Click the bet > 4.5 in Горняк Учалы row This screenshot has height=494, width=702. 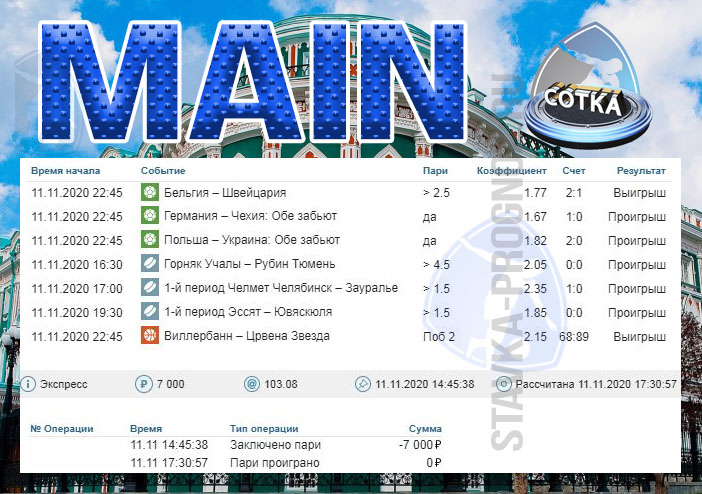[x=436, y=265]
